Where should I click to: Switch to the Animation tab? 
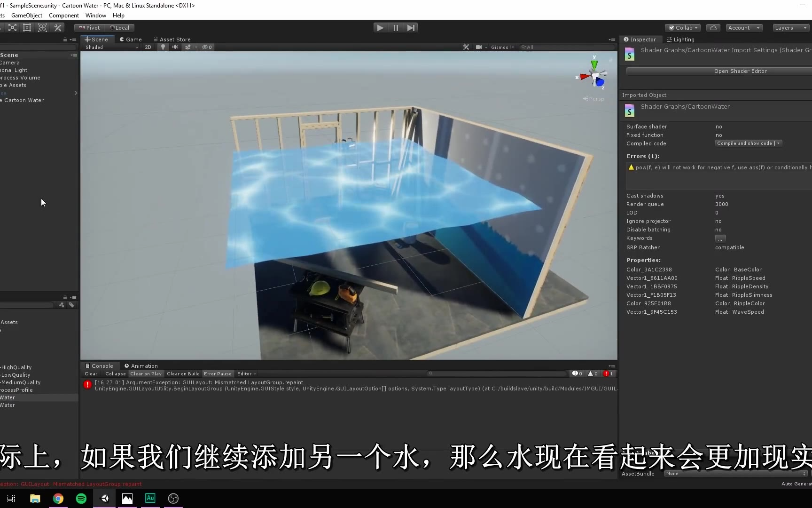pyautogui.click(x=141, y=366)
